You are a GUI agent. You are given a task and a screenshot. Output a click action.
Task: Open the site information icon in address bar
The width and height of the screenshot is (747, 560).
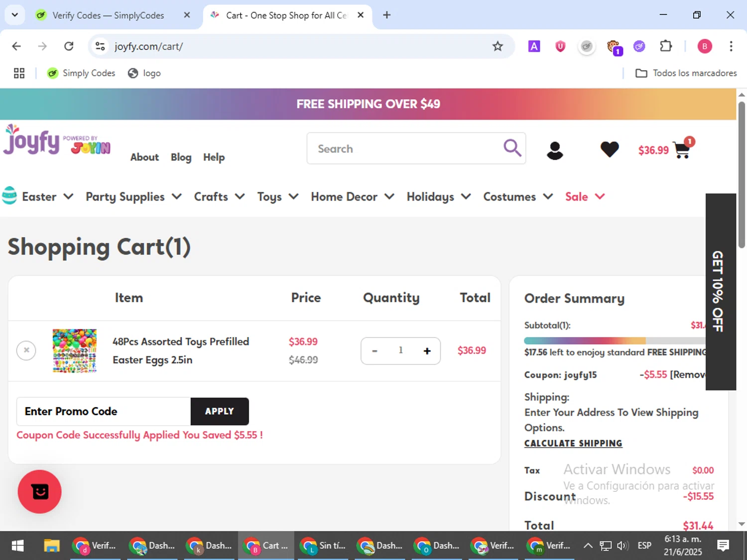(100, 46)
